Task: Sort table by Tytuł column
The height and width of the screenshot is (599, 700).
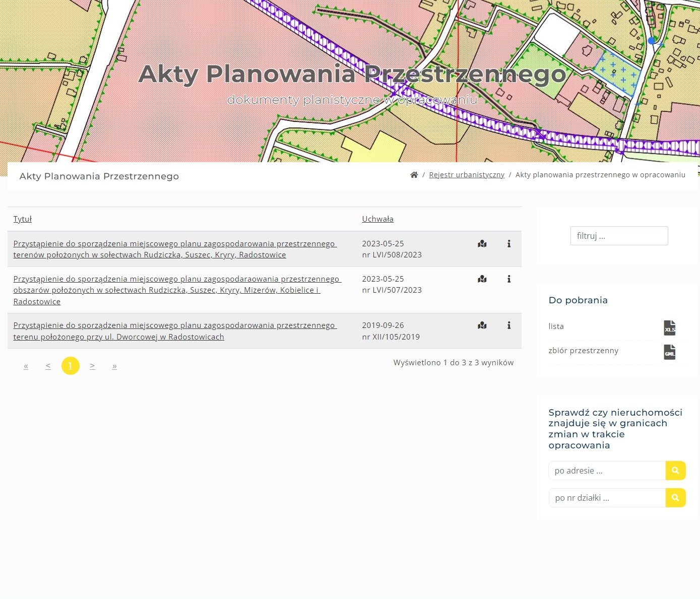Action: (23, 219)
